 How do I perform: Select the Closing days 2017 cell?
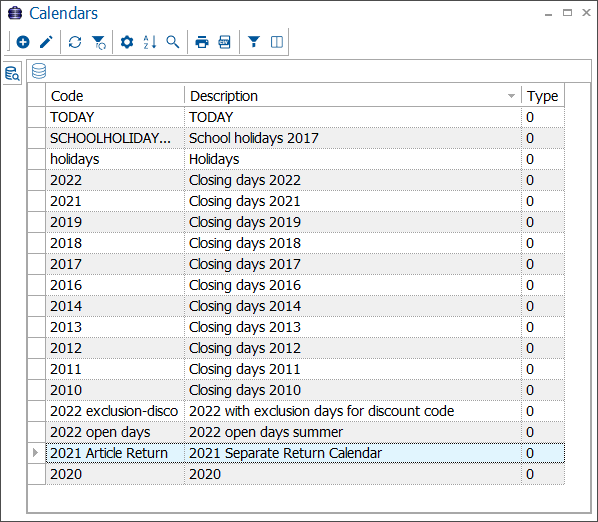[353, 264]
